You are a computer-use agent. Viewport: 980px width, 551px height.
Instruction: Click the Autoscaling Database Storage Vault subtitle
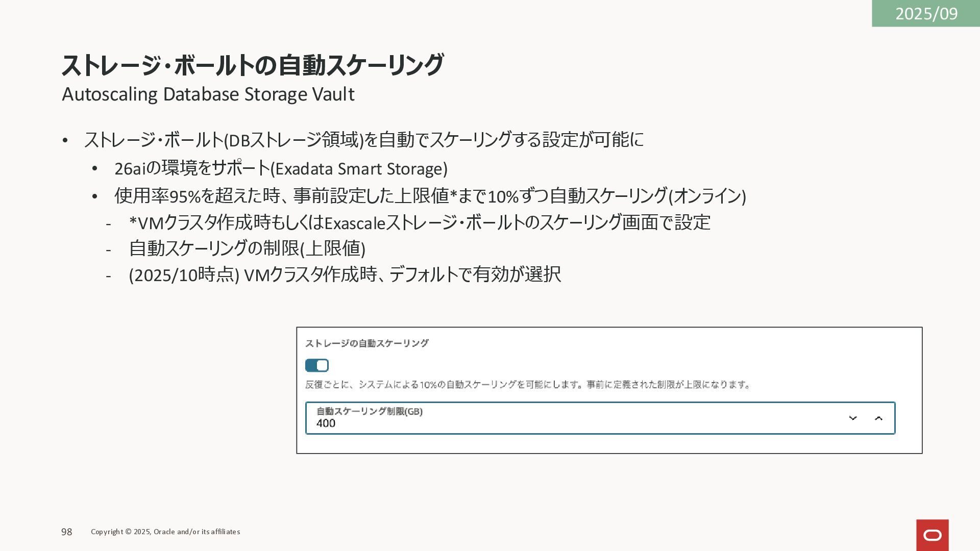208,94
